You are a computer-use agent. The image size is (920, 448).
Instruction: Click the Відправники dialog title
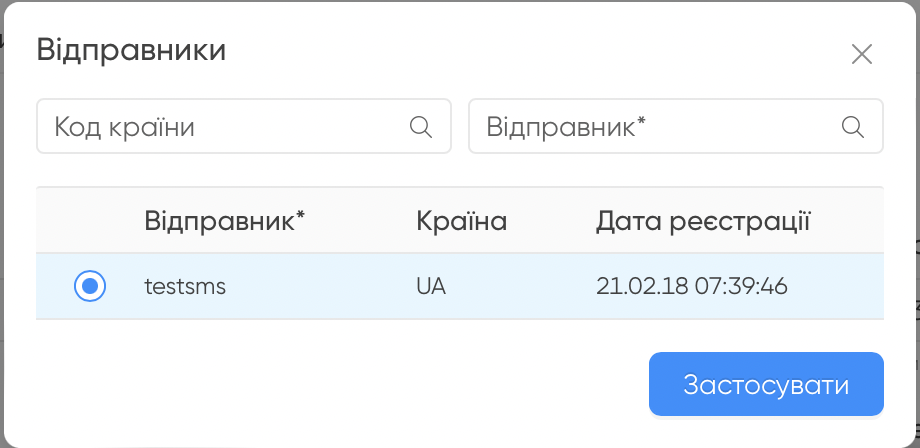pos(131,50)
